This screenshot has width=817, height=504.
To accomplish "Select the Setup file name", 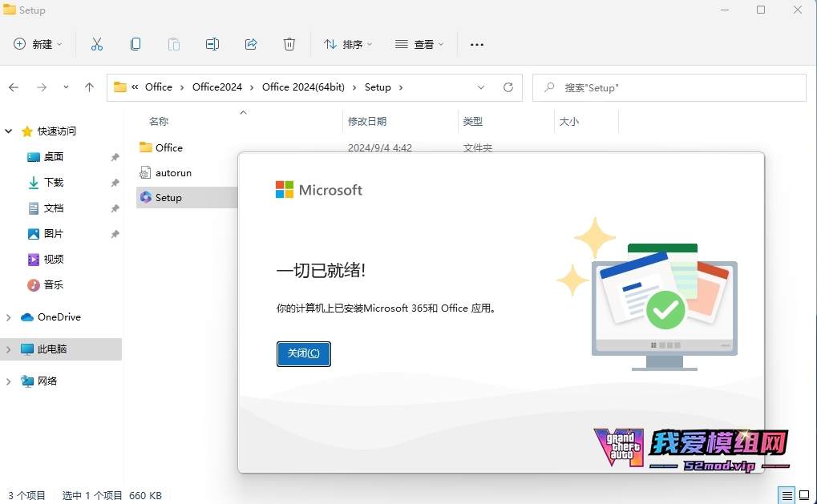I will (168, 198).
